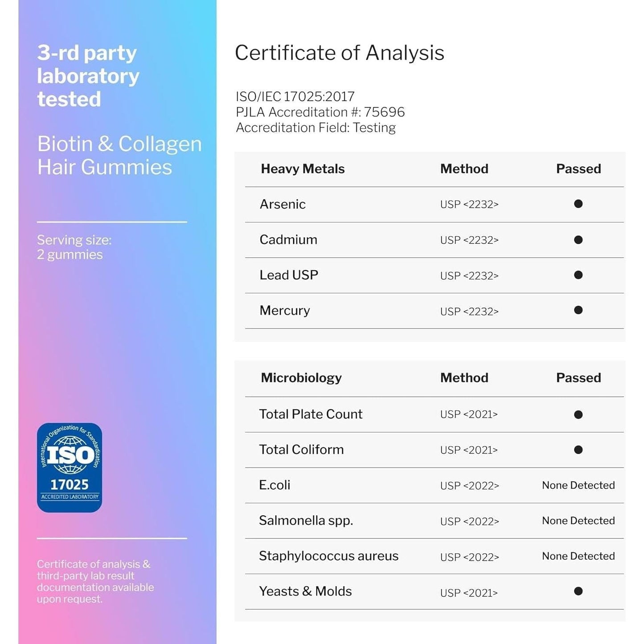Click Staphylococcus aureus None Detected result
Image resolution: width=644 pixels, height=644 pixels.
tap(578, 556)
